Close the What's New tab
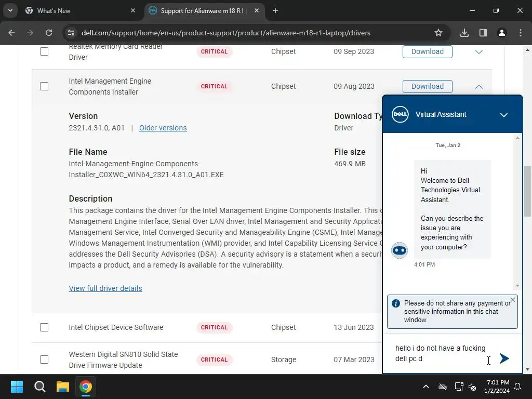This screenshot has height=399, width=532. (x=133, y=11)
